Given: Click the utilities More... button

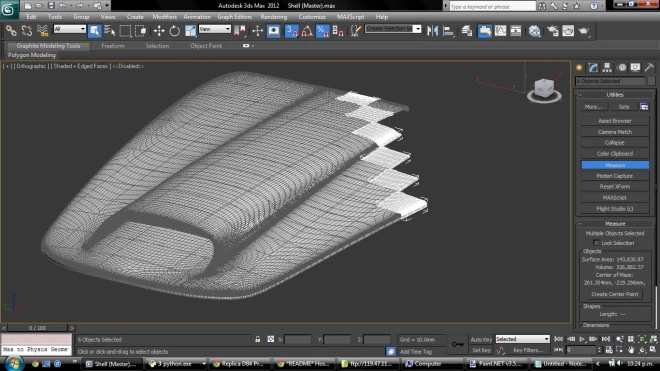Looking at the screenshot, I should click(x=593, y=107).
